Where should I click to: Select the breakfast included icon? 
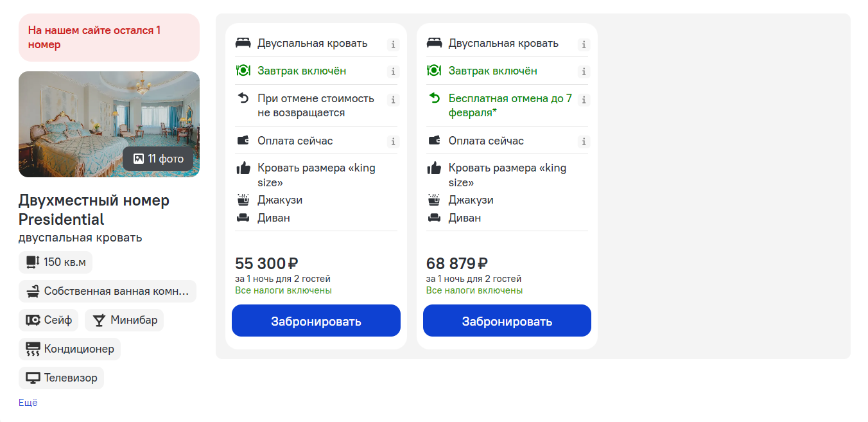click(243, 71)
